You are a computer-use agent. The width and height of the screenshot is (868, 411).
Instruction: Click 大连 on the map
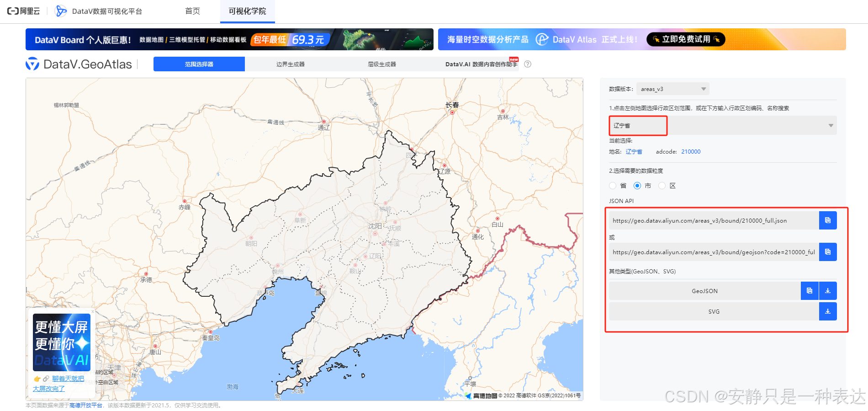298,391
